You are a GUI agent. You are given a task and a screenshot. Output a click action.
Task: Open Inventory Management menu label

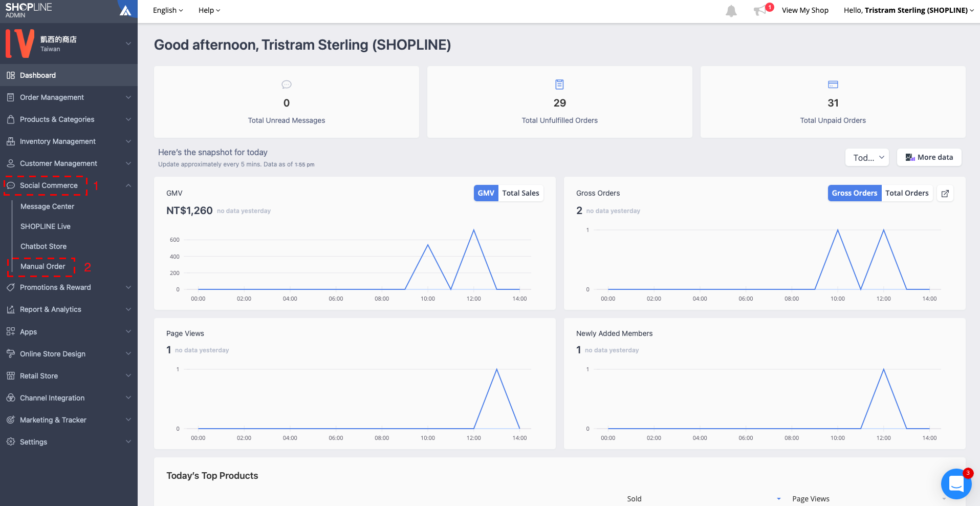click(x=58, y=141)
